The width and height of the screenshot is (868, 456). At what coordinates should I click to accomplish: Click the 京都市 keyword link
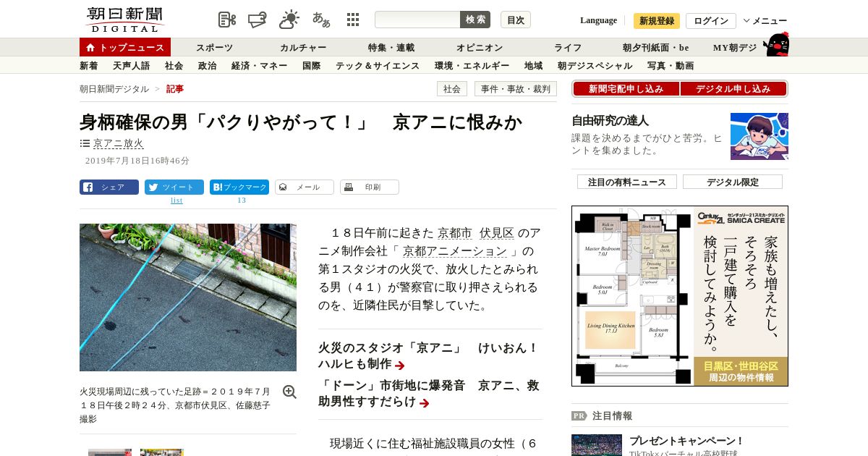(x=455, y=233)
